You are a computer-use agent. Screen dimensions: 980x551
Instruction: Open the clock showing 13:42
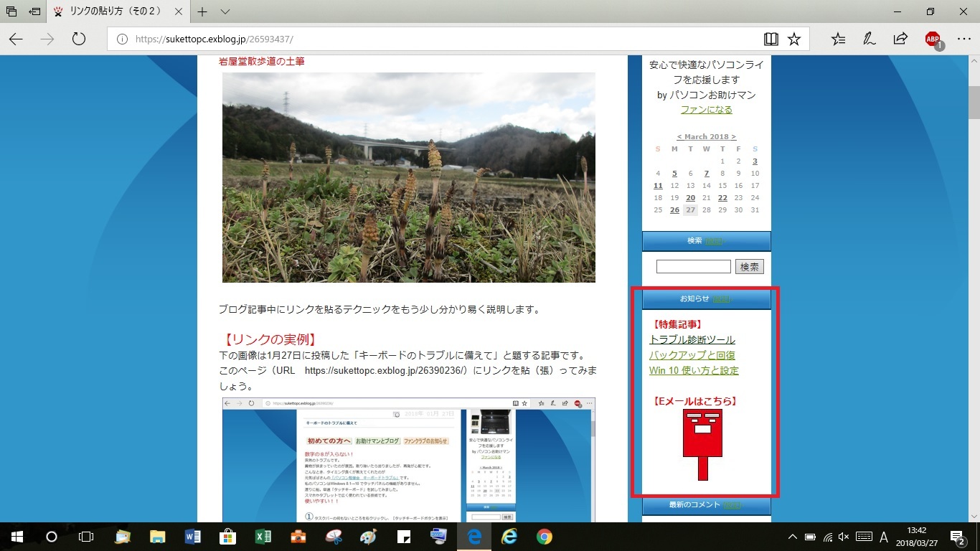click(917, 537)
